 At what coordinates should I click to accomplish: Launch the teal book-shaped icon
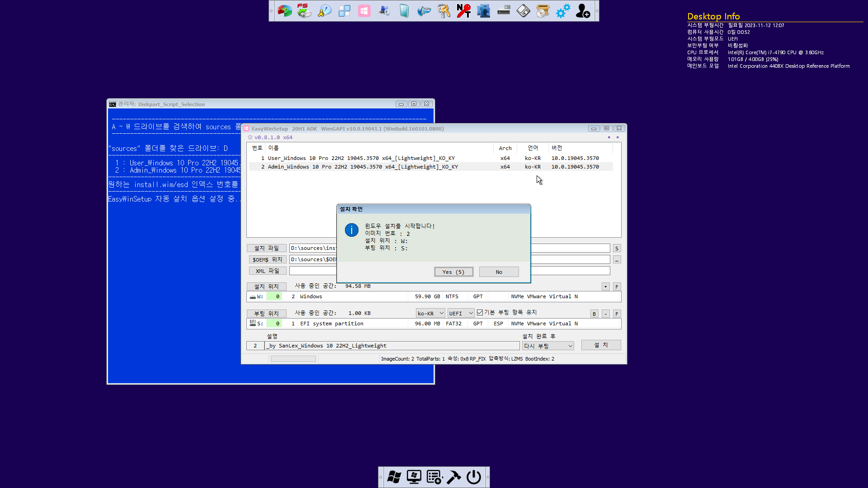click(x=404, y=11)
